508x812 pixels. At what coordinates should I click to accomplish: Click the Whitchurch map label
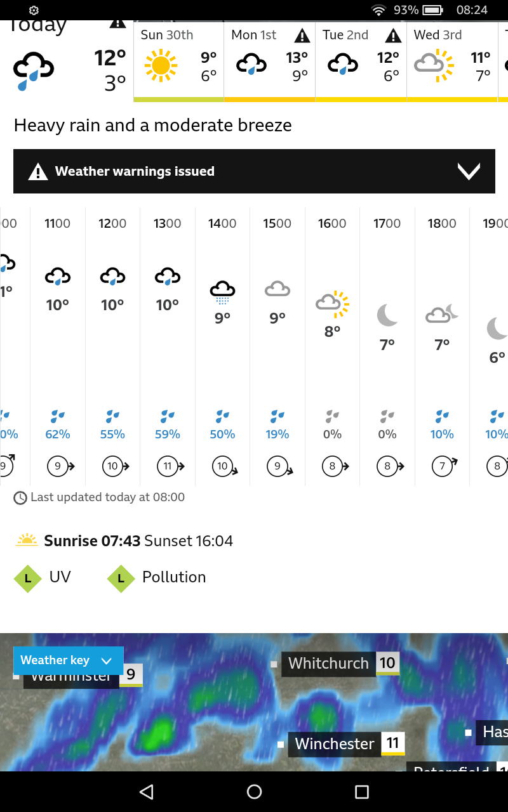click(x=328, y=664)
